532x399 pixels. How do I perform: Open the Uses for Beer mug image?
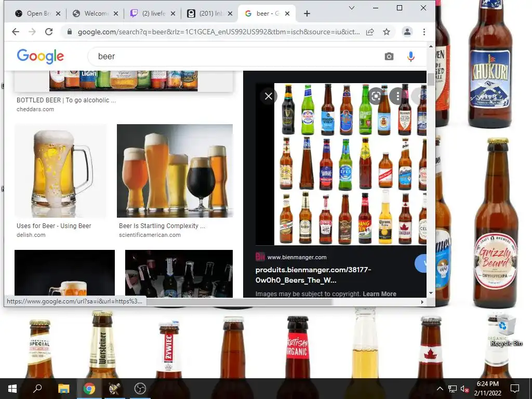(x=61, y=171)
